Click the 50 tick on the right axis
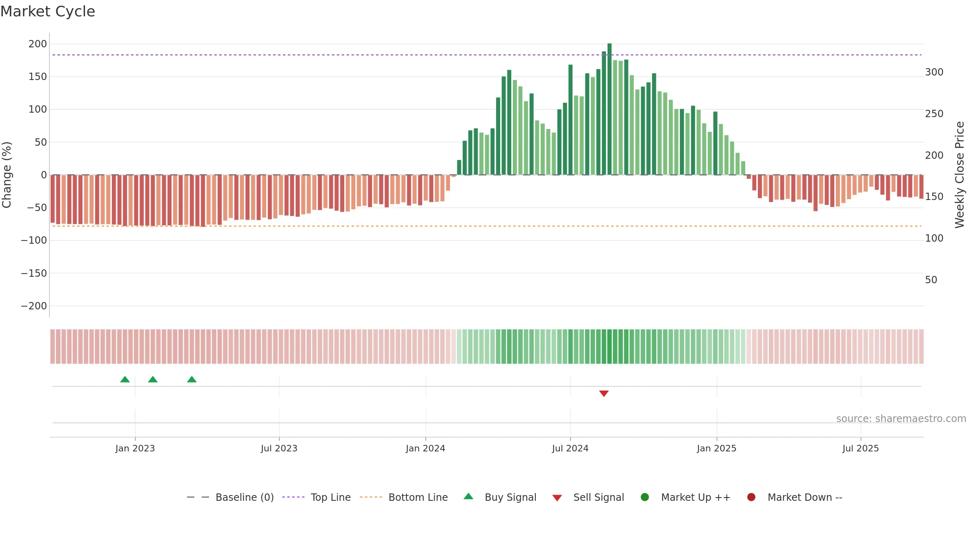The width and height of the screenshot is (980, 551). (x=931, y=280)
